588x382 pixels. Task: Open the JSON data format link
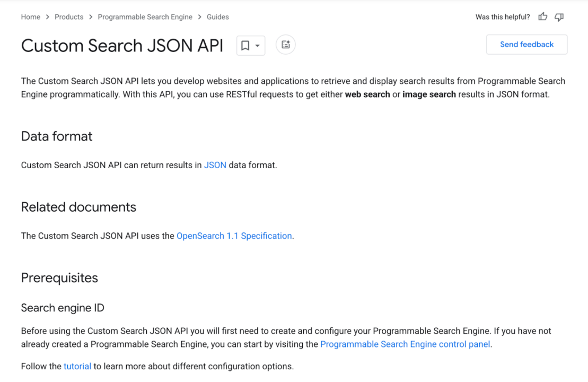click(x=215, y=165)
